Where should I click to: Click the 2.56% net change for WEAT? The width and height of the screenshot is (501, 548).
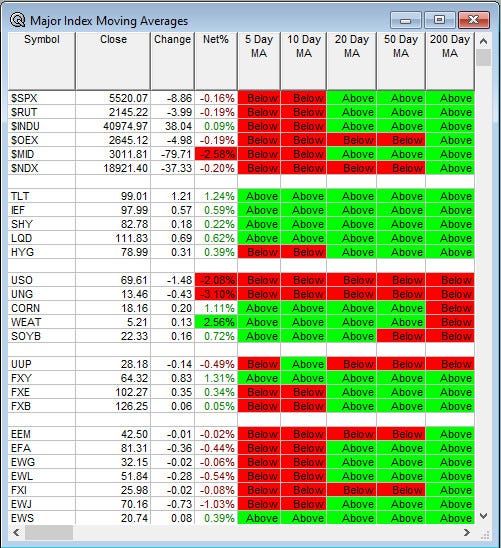coord(216,322)
